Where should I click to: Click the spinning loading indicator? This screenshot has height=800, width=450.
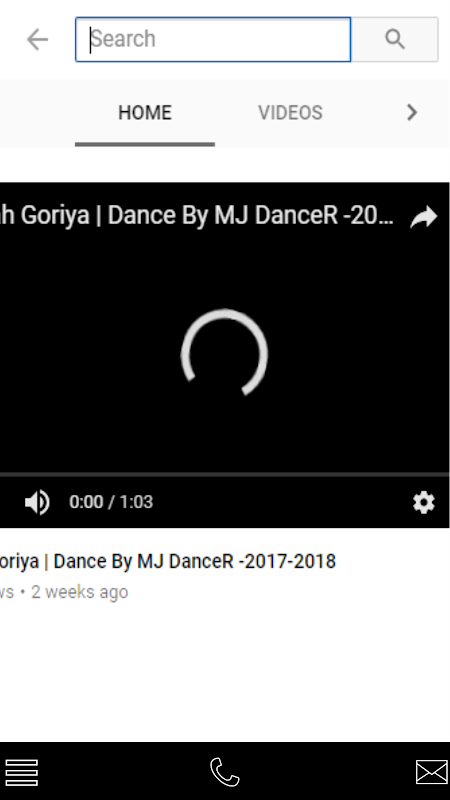(224, 353)
